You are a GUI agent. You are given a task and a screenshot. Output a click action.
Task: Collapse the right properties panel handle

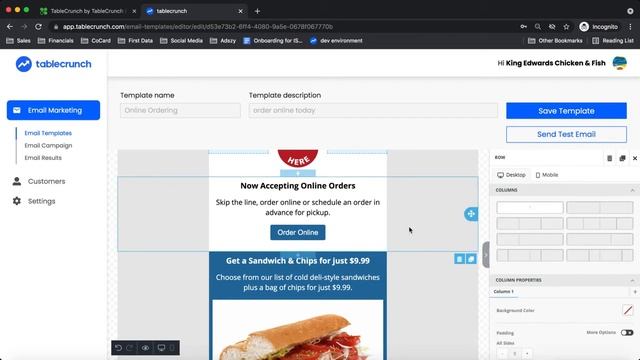tap(486, 255)
